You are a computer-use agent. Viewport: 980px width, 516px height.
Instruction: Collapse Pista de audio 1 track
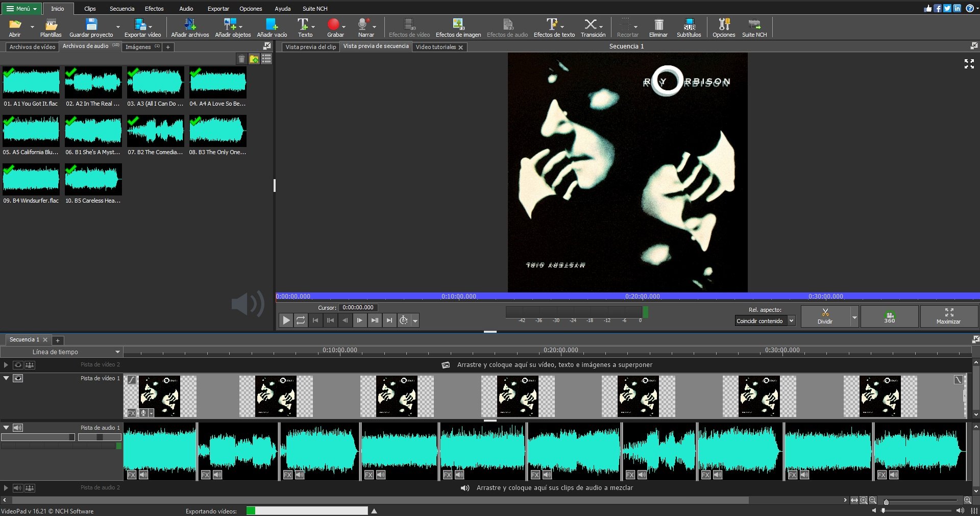point(6,428)
